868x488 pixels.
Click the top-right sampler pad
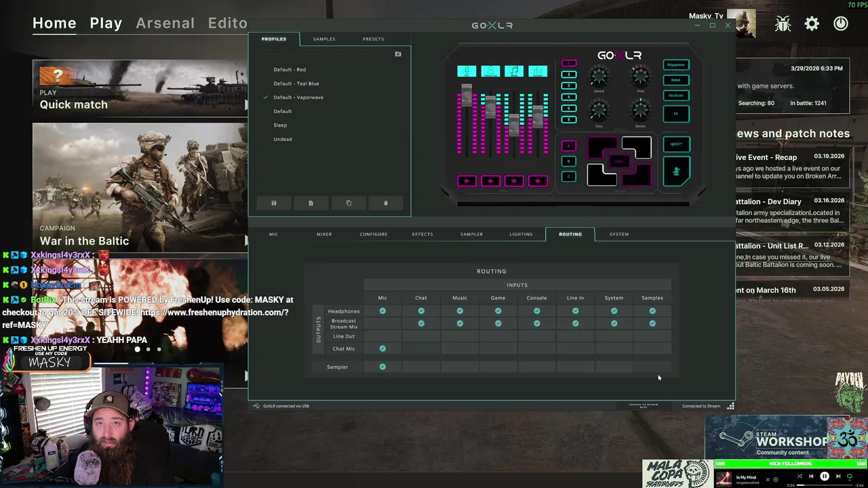click(637, 146)
